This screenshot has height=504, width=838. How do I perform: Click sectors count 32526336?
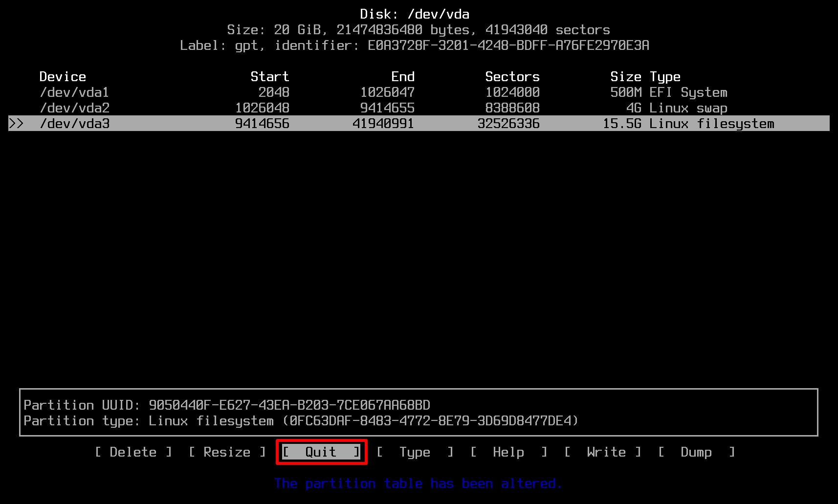(508, 124)
